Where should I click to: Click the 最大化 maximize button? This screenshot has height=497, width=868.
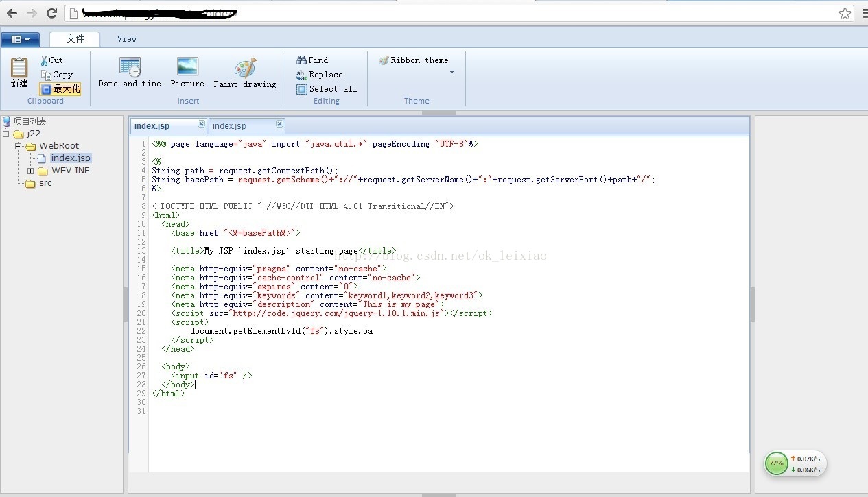[x=60, y=89]
